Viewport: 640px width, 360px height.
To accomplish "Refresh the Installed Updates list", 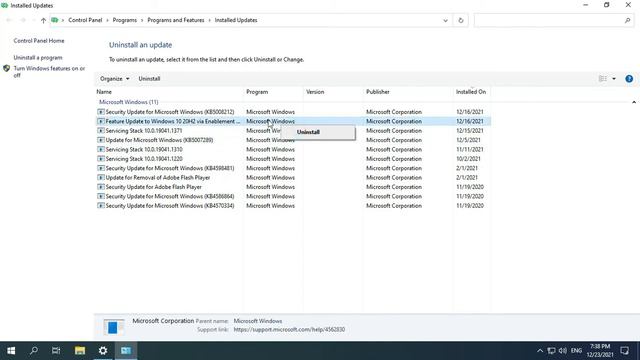I will (x=461, y=20).
